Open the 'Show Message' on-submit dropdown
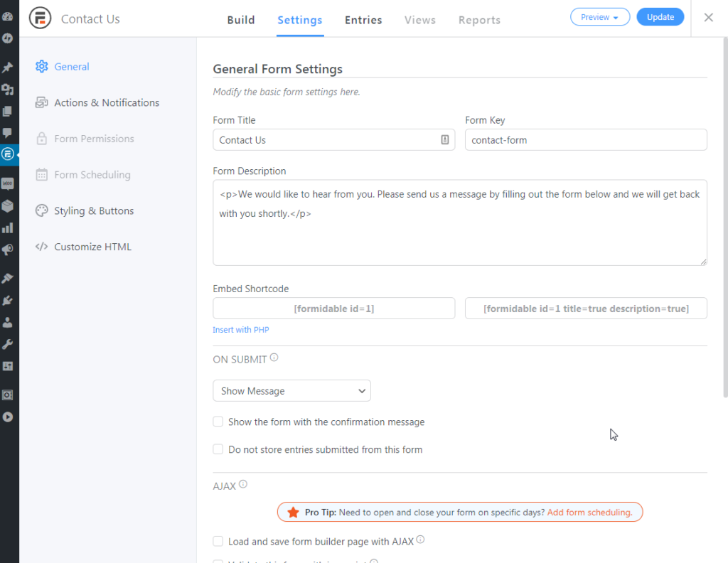 [x=291, y=391]
